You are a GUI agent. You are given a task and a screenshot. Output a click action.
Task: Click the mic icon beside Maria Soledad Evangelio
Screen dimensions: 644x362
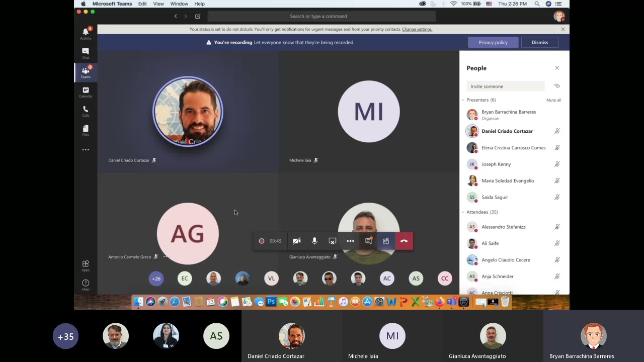pos(557,181)
